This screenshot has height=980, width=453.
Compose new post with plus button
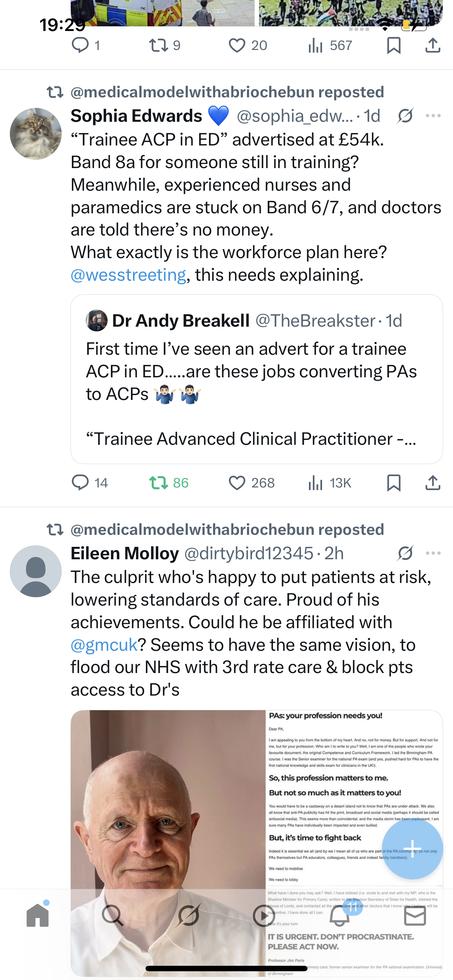pos(412,848)
